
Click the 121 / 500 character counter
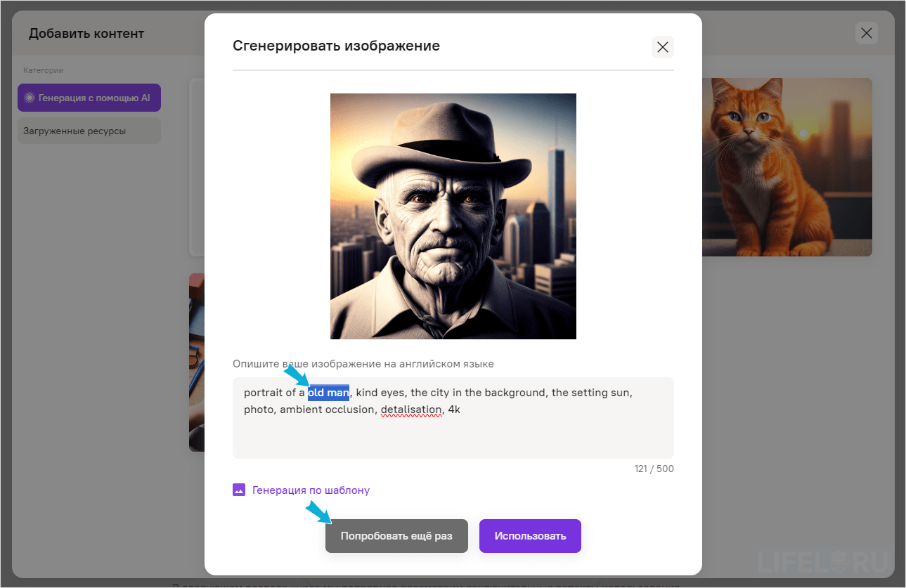654,469
